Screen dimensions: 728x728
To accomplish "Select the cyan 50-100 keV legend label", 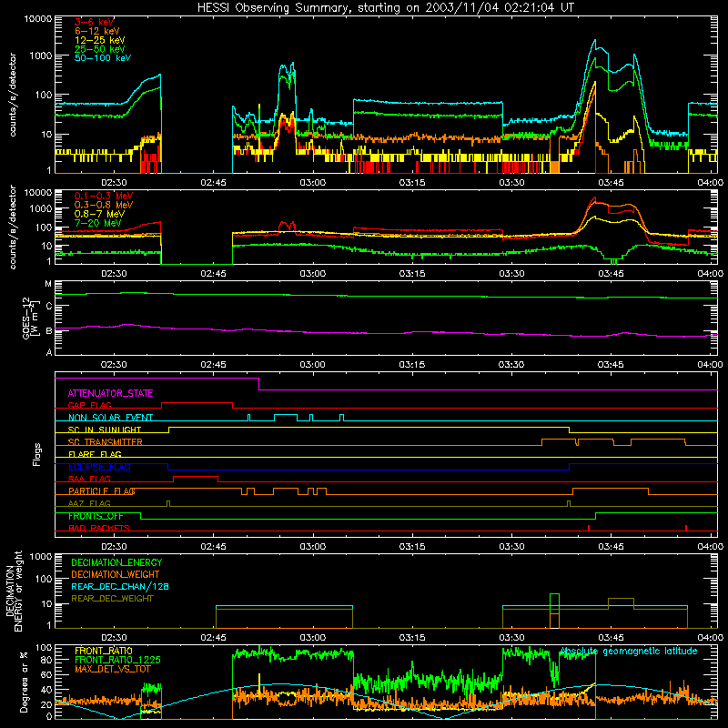I will pos(103,58).
